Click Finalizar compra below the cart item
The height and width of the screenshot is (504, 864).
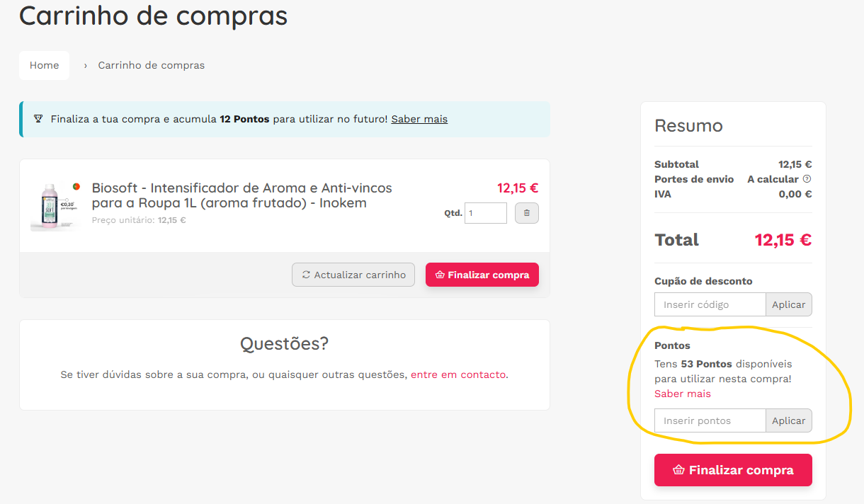(x=482, y=275)
